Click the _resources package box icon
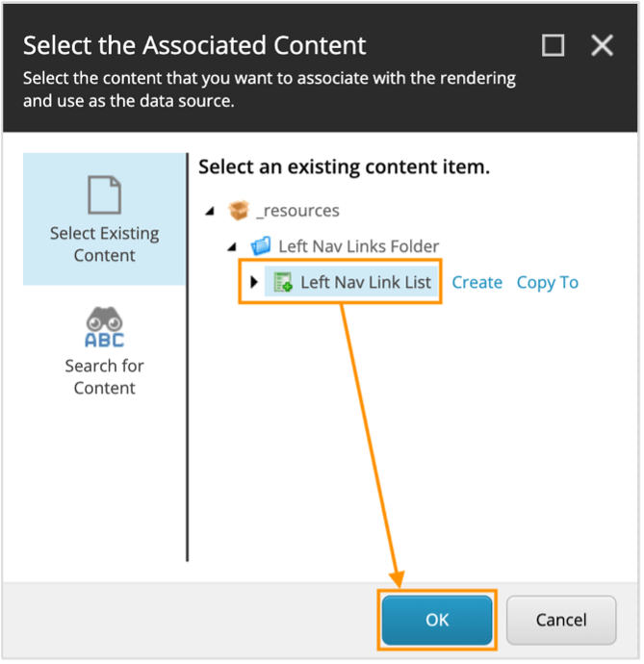 click(x=238, y=210)
